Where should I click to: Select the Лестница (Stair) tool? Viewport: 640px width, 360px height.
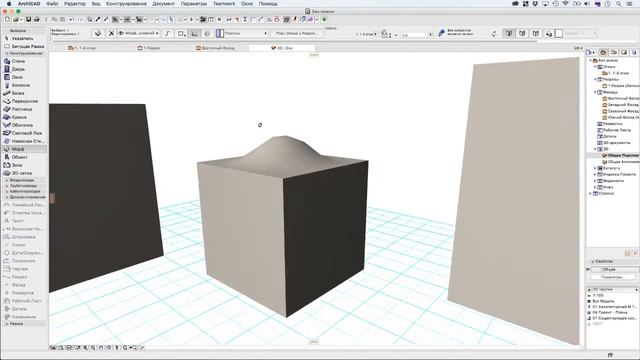click(x=24, y=109)
